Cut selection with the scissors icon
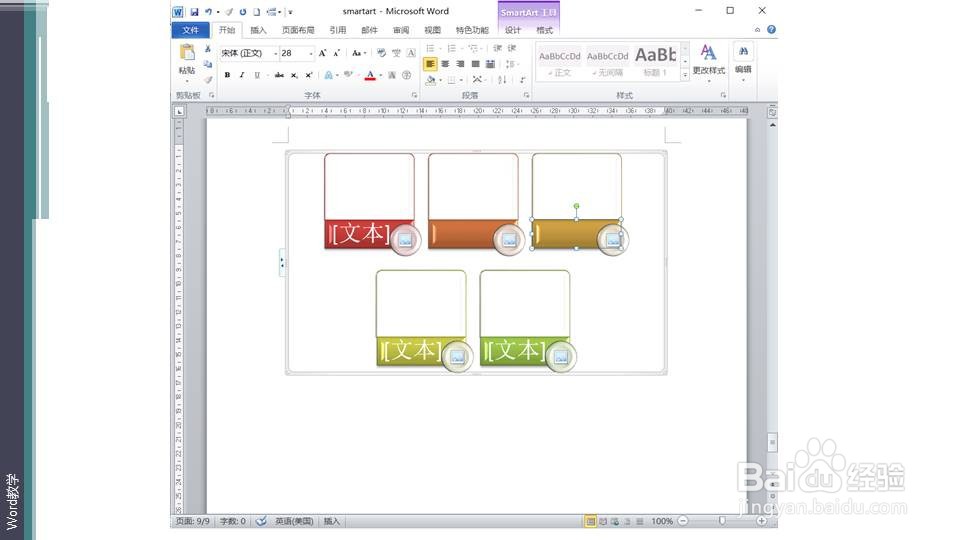Screen dimensions: 960x540 208,49
